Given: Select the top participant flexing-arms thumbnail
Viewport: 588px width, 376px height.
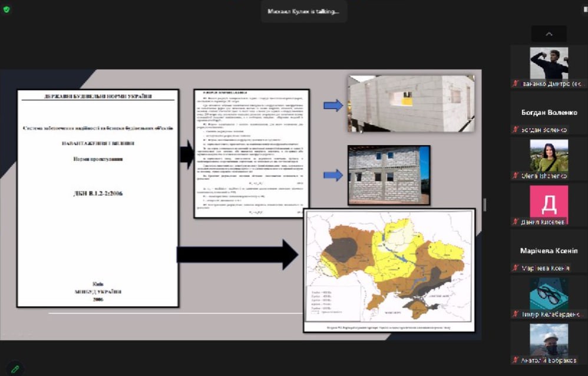Looking at the screenshot, I should 549,63.
